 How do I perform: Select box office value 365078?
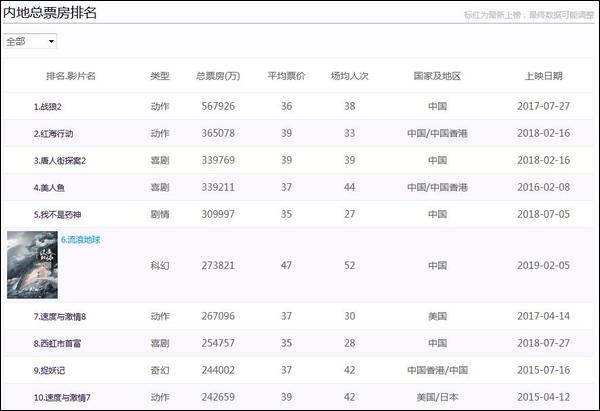click(218, 134)
